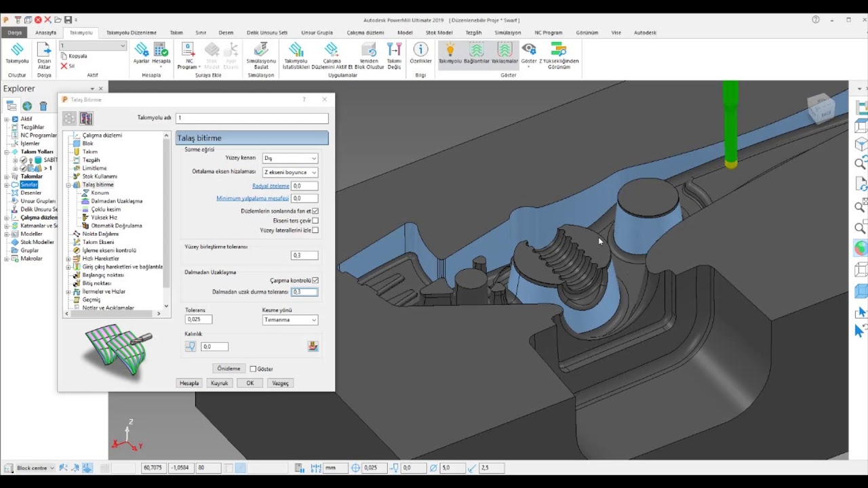Toggle Yaklaşmalar display in Göster group
This screenshot has width=868, height=488.
pyautogui.click(x=504, y=49)
